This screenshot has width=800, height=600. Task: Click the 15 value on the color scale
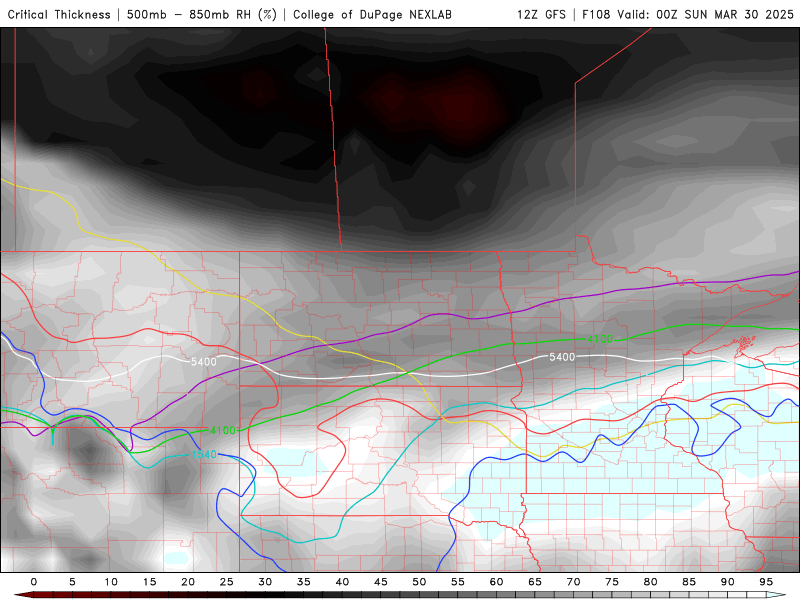(149, 582)
